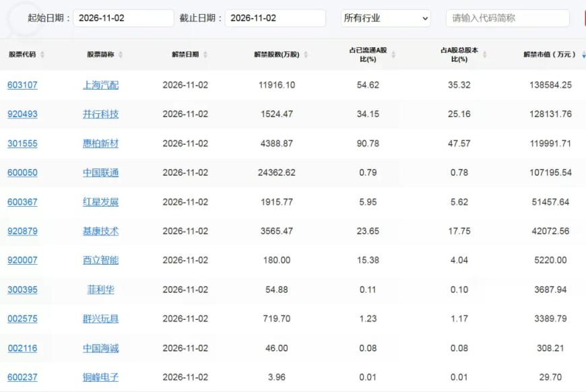Open stock code 300395 link
This screenshot has height=392, width=586.
click(x=22, y=290)
